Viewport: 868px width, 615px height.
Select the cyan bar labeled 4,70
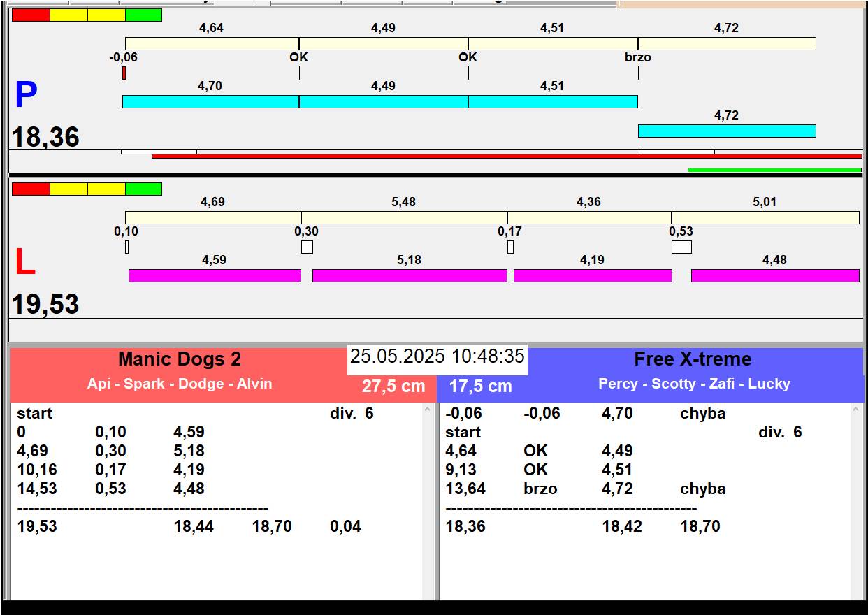click(x=210, y=101)
